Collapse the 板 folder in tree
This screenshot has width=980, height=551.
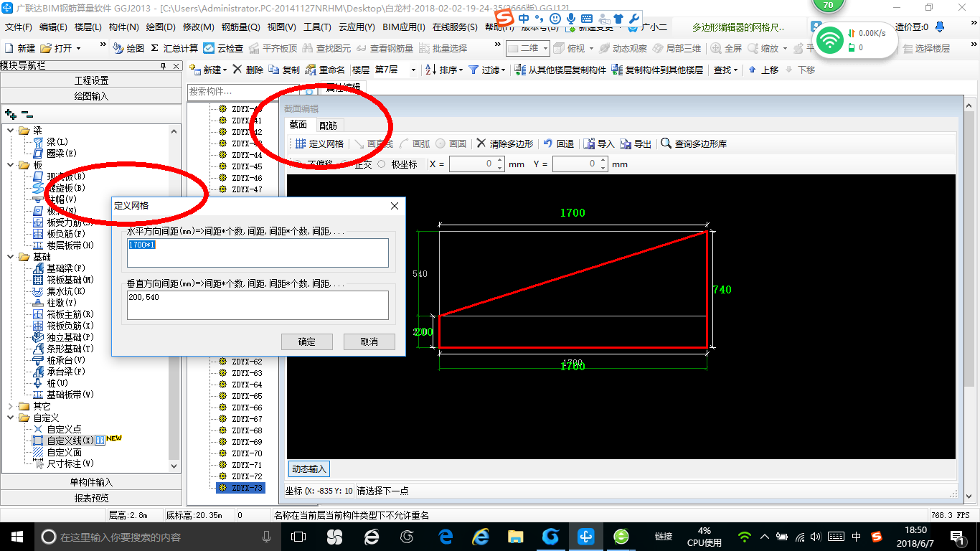tap(10, 165)
